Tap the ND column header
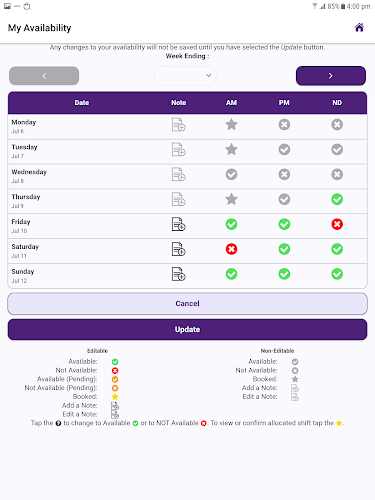 [x=337, y=103]
